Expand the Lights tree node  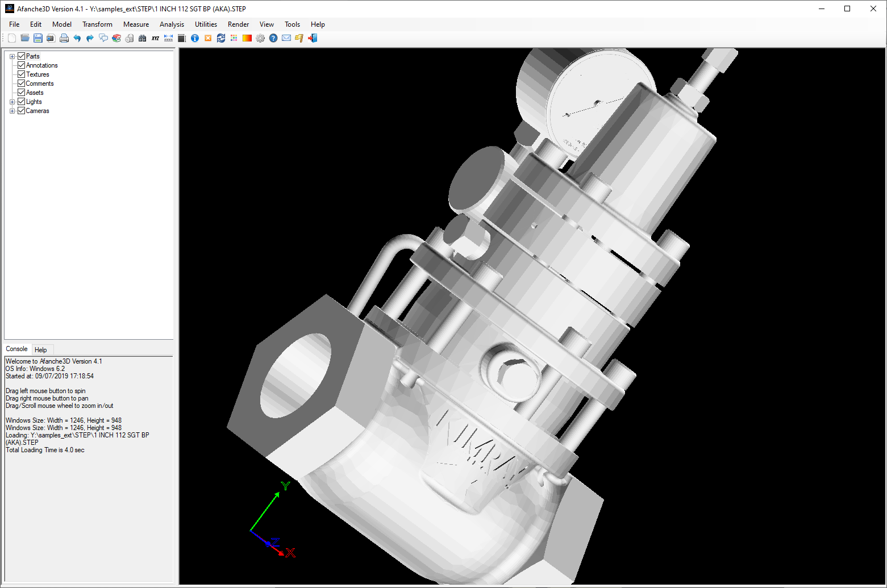click(13, 102)
